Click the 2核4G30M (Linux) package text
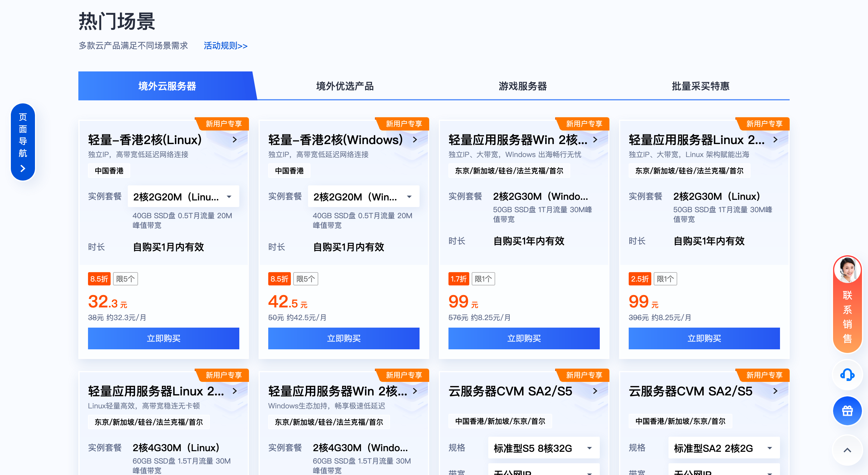868x475 pixels. pyautogui.click(x=176, y=448)
